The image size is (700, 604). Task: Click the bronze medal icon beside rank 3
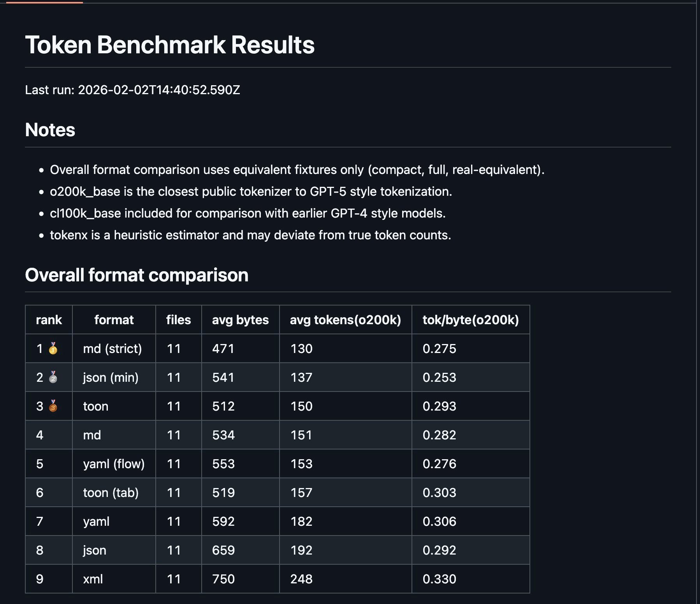click(53, 406)
